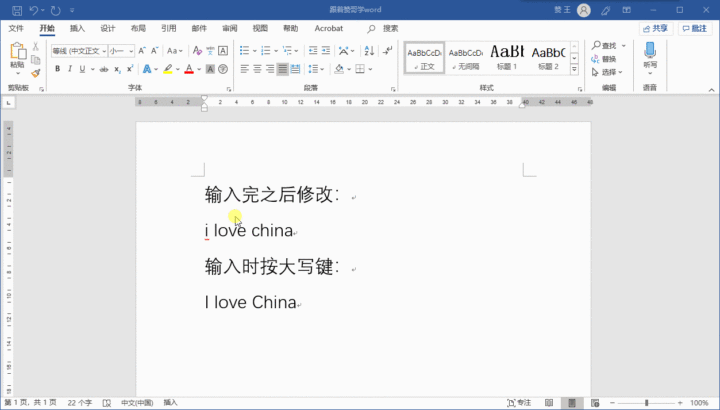Apply superscript formatting
This screenshot has height=410, width=720.
[x=130, y=69]
